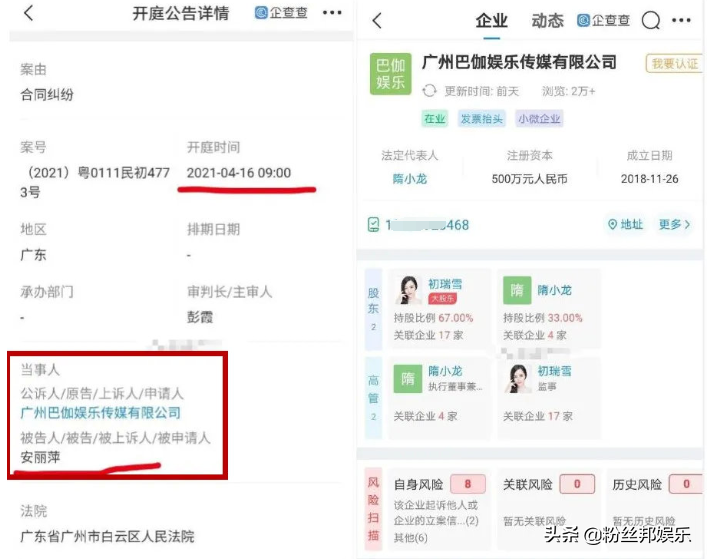
Task: Open supervisor 初瑞雪 photo in executives section
Action: coord(518,379)
